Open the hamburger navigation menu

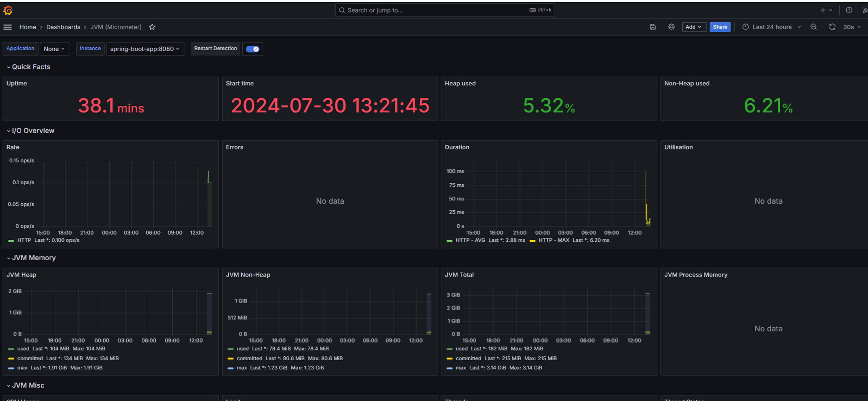[7, 27]
